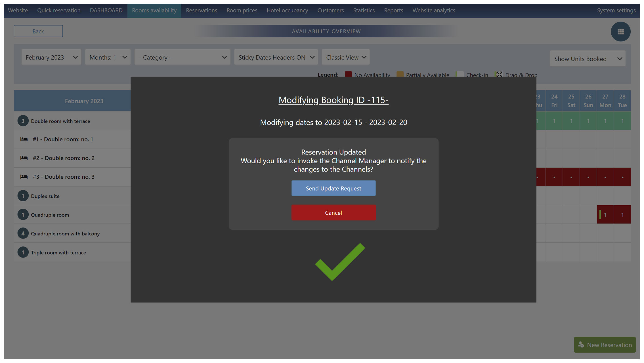Click Quadruple room booked cell on 27 Mon
644x363 pixels.
(x=605, y=214)
